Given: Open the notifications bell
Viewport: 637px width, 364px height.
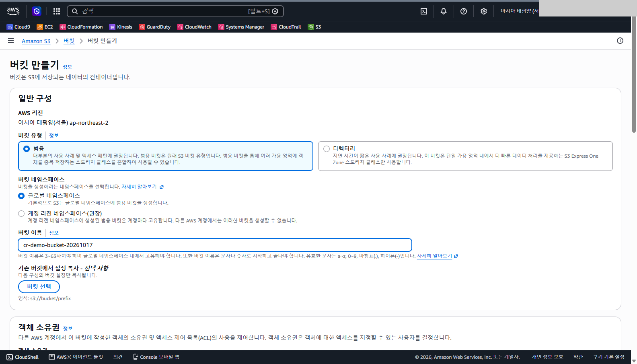Looking at the screenshot, I should (x=444, y=11).
